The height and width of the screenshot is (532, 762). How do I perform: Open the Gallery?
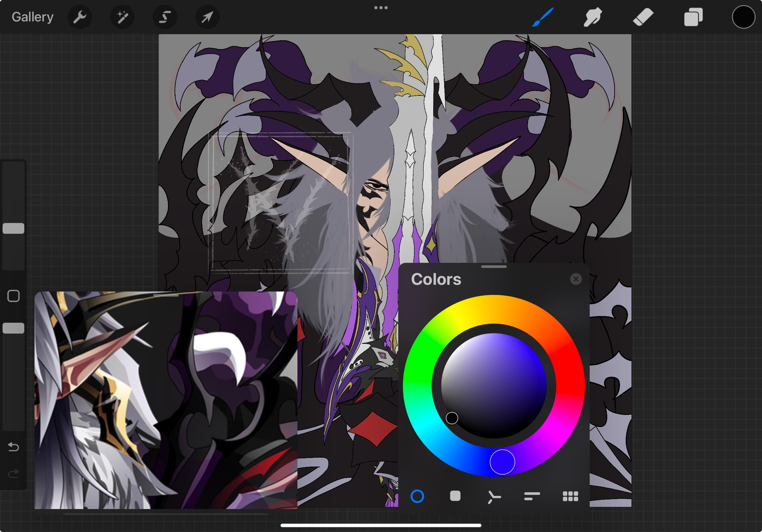pos(32,17)
